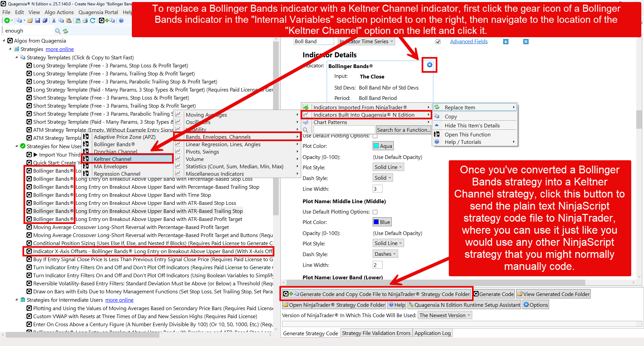Click the Q plus copy algo toolbar icon

tap(107, 20)
